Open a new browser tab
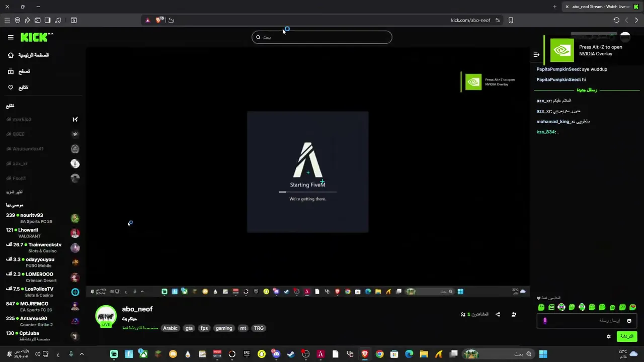This screenshot has height=362, width=644. coord(554,7)
